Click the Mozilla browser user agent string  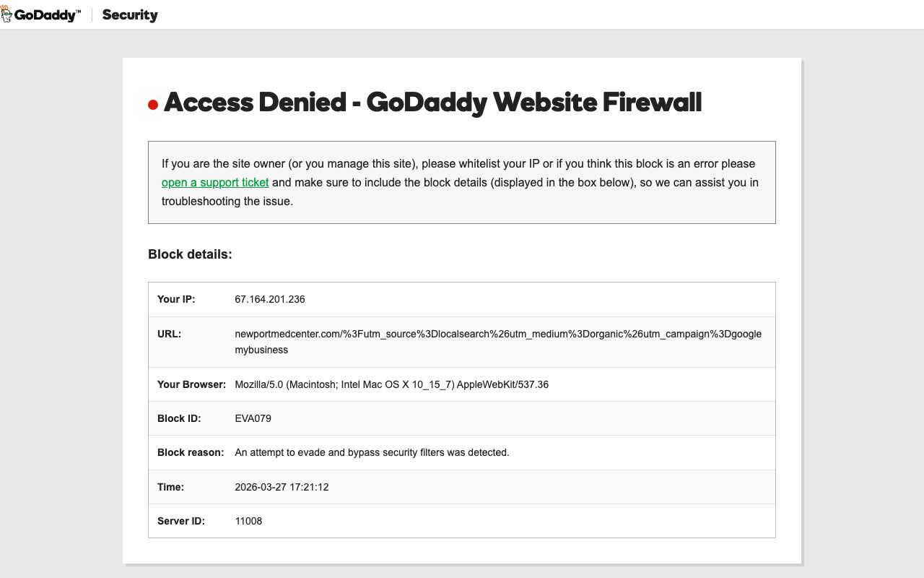coord(391,384)
